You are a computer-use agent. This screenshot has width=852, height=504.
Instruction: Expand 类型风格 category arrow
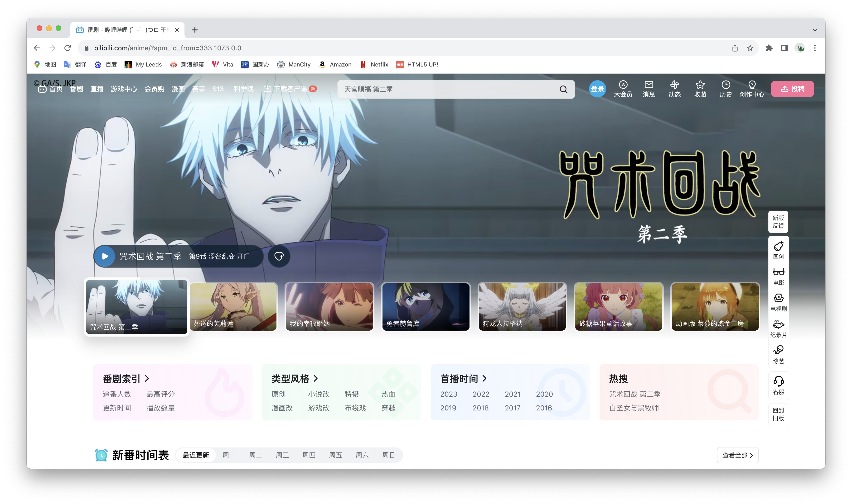pos(316,378)
